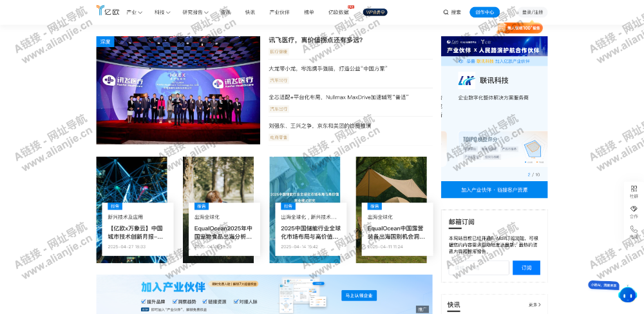Expand the 科技 dropdown menu
The height and width of the screenshot is (314, 644).
(x=162, y=12)
